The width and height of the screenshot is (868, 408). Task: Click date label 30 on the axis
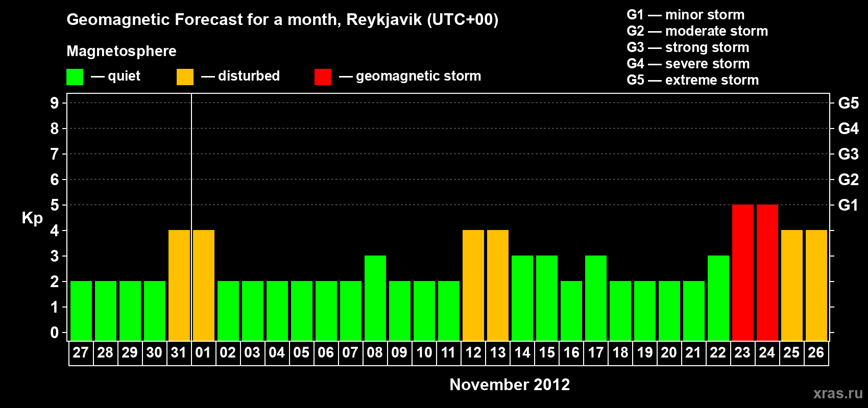click(154, 353)
